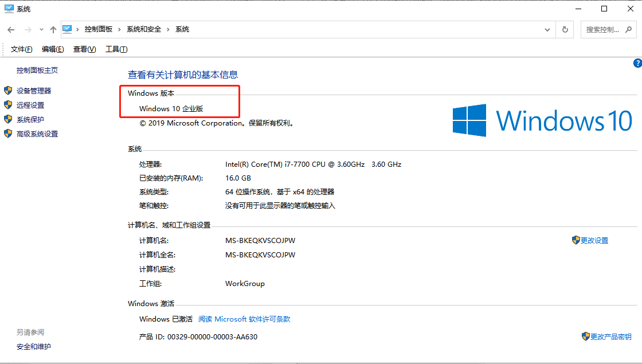The height and width of the screenshot is (364, 642).
Task: Click the Control Panel icon in the address bar
Action: 68,29
